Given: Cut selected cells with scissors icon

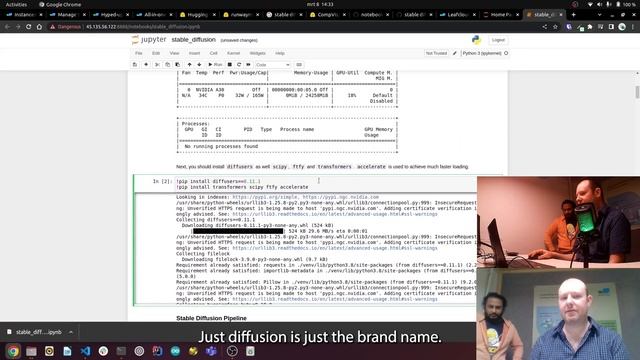Looking at the screenshot, I should pos(157,64).
